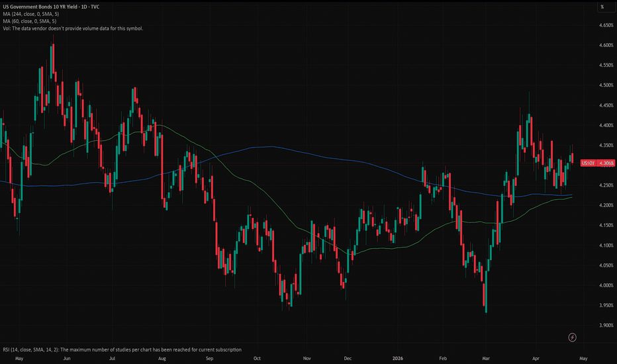Click the 3.950% price scale label
Viewport: 617px width, 364px height.
coord(606,305)
